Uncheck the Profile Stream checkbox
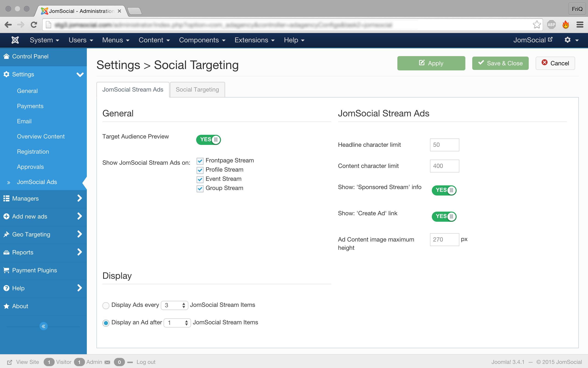588x368 pixels. tap(200, 170)
